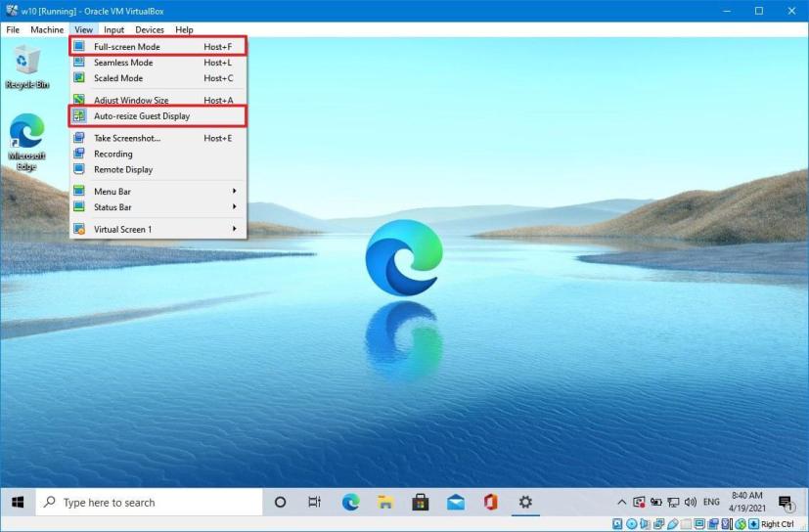The image size is (809, 532).
Task: Open Microsoft Store from the taskbar
Action: point(421,502)
